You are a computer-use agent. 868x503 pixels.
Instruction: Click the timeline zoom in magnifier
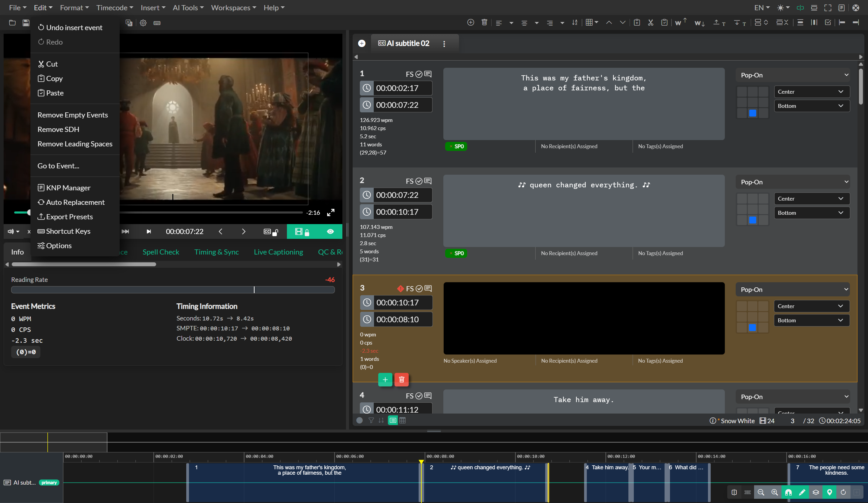(x=775, y=492)
